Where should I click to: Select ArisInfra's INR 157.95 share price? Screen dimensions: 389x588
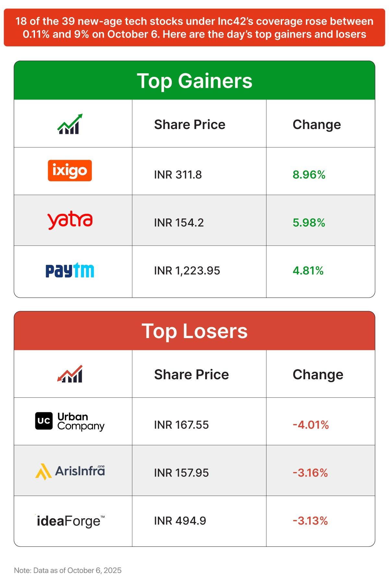pyautogui.click(x=181, y=473)
